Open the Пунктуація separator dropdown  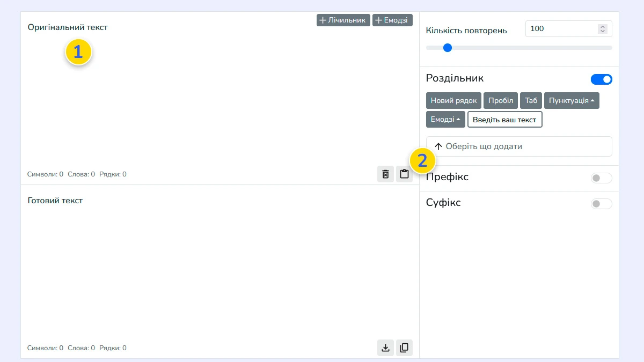pos(572,101)
